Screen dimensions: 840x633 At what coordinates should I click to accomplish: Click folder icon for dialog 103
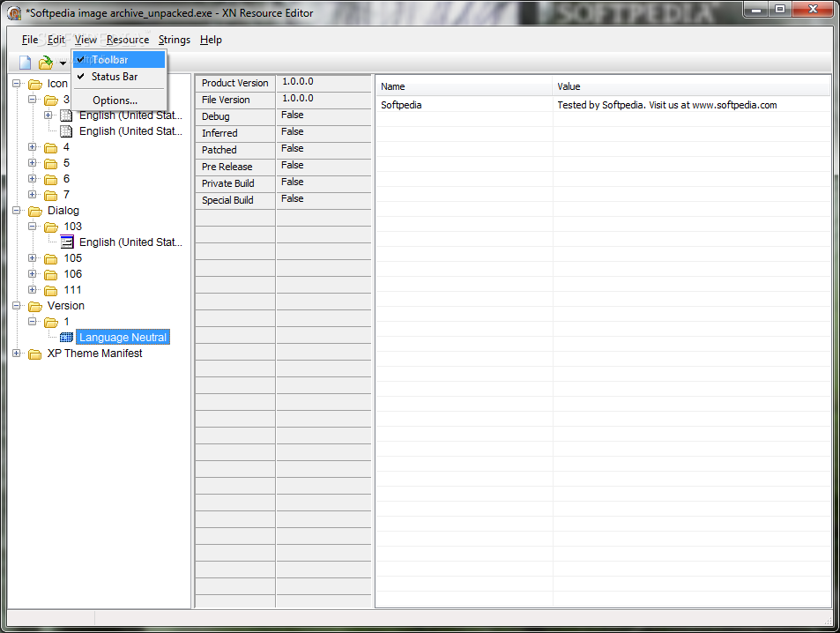51,227
